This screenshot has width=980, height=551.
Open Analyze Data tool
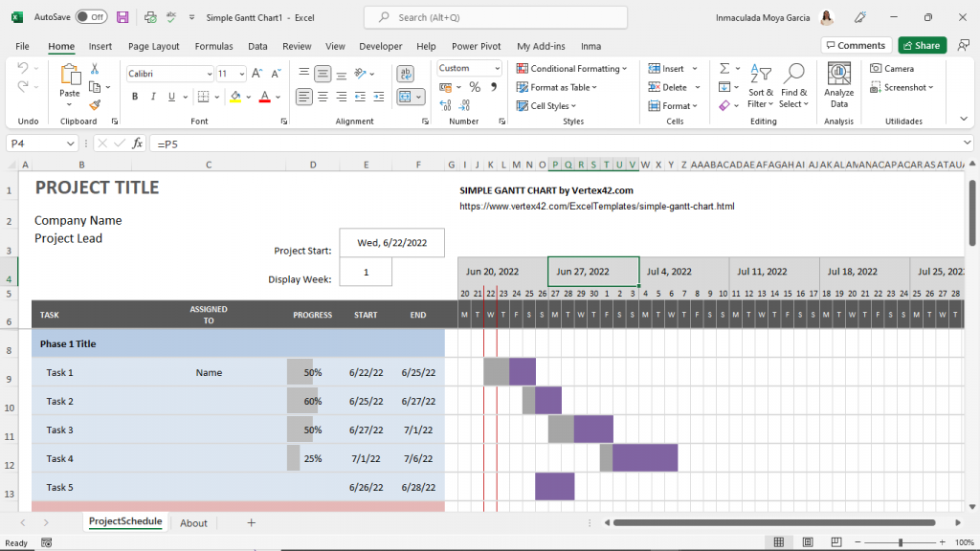coord(838,86)
